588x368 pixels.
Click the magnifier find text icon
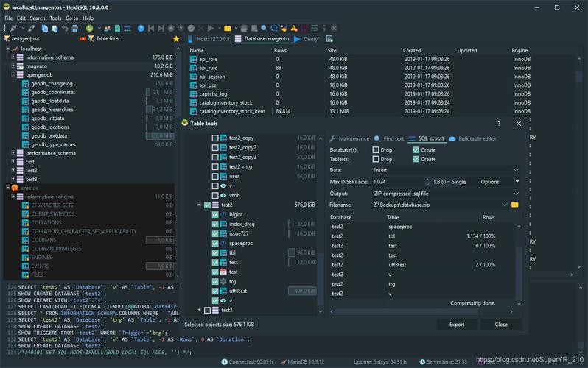264,29
